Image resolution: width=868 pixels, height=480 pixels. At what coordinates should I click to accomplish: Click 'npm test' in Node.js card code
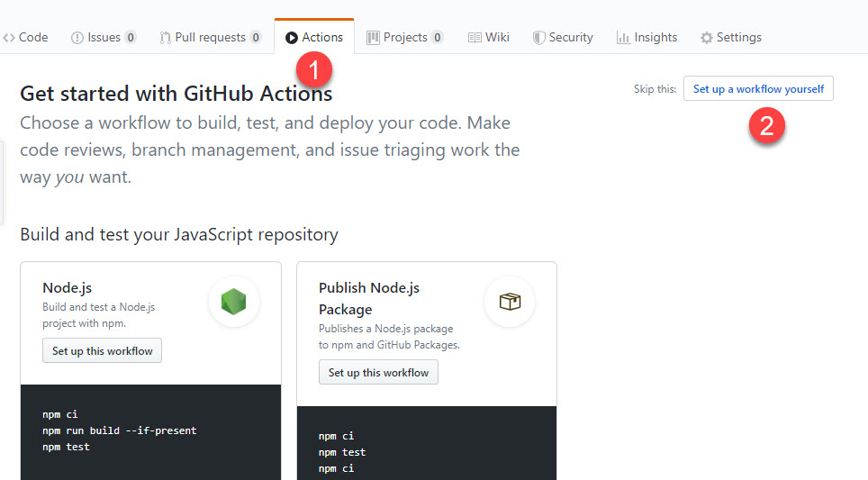click(66, 447)
